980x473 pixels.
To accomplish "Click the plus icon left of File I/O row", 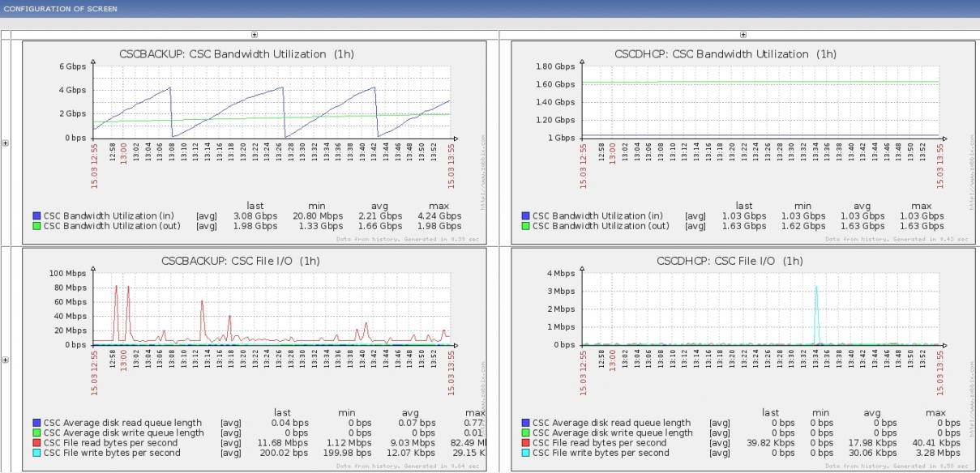I will [6, 360].
